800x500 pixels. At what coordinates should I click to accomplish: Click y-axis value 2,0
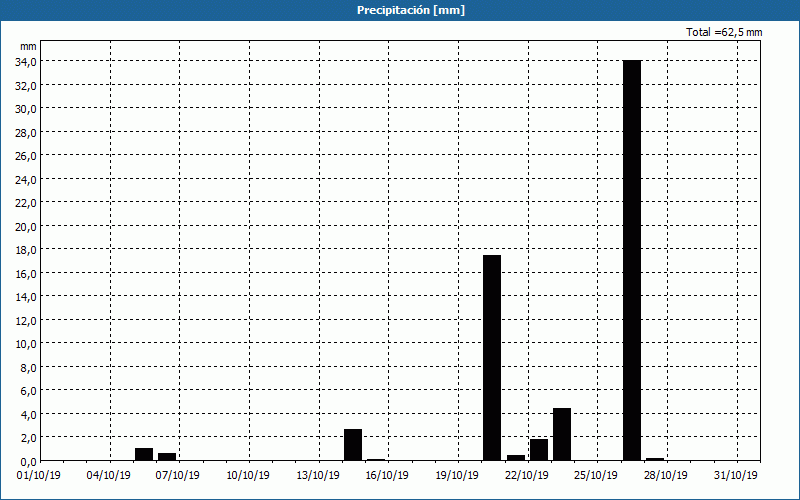pos(28,438)
